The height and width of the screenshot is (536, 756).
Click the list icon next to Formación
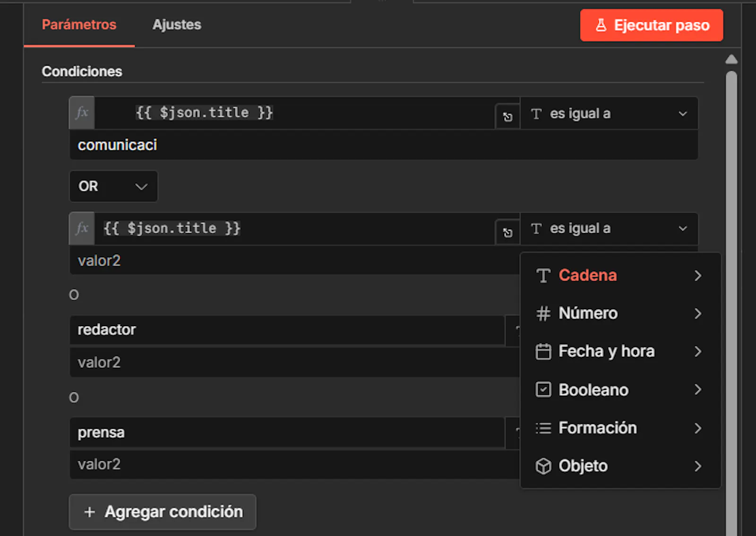click(x=543, y=428)
